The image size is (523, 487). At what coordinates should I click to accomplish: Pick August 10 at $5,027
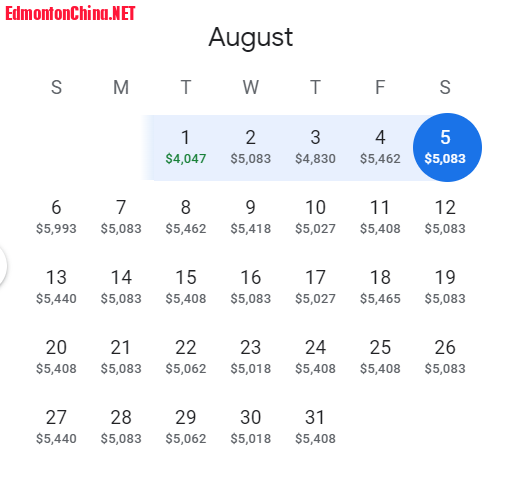point(315,217)
